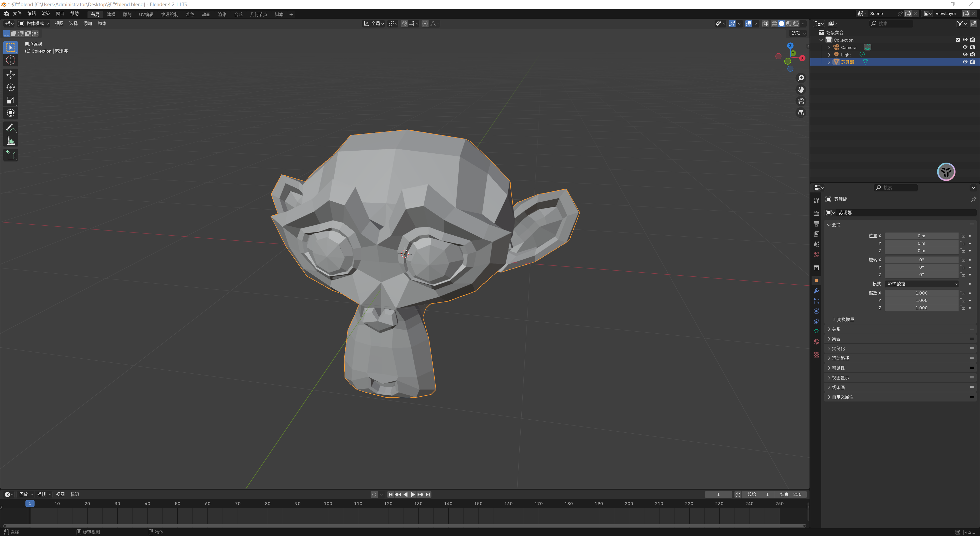This screenshot has height=536, width=980.
Task: Open Modifiers wrench properties tab
Action: [x=816, y=291]
